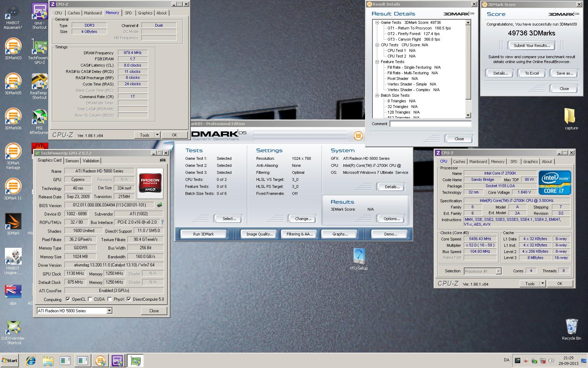Click Details button in 3DMark Score window
Screen dimensions: 588x368
pos(500,73)
